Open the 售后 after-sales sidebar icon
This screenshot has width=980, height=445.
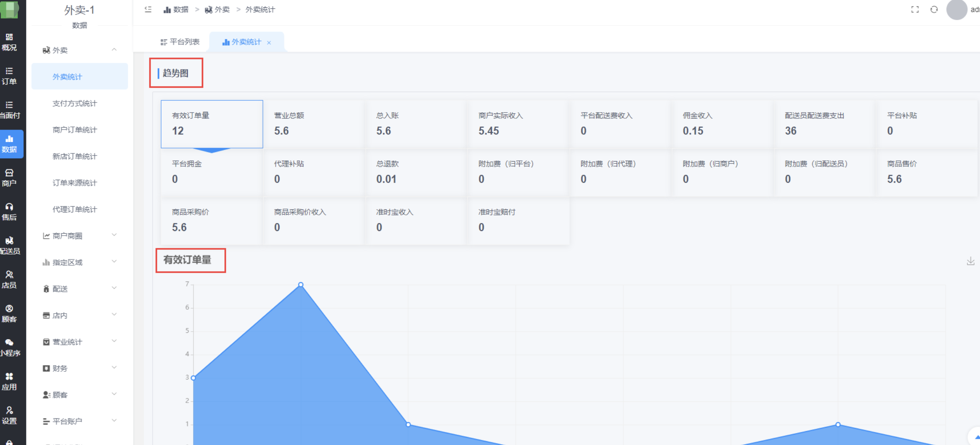pos(9,212)
